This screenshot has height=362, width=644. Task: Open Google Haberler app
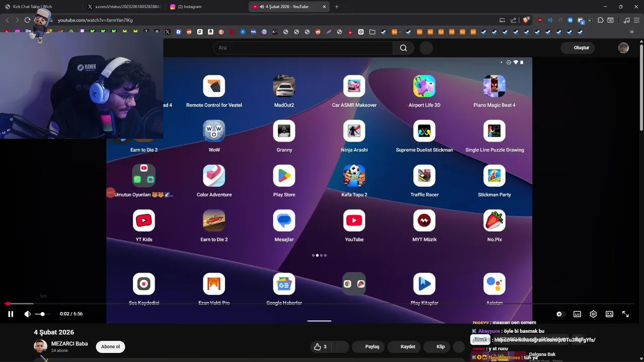[x=284, y=284]
